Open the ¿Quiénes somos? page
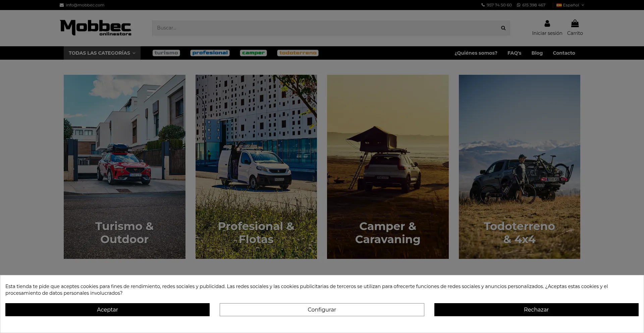 476,53
